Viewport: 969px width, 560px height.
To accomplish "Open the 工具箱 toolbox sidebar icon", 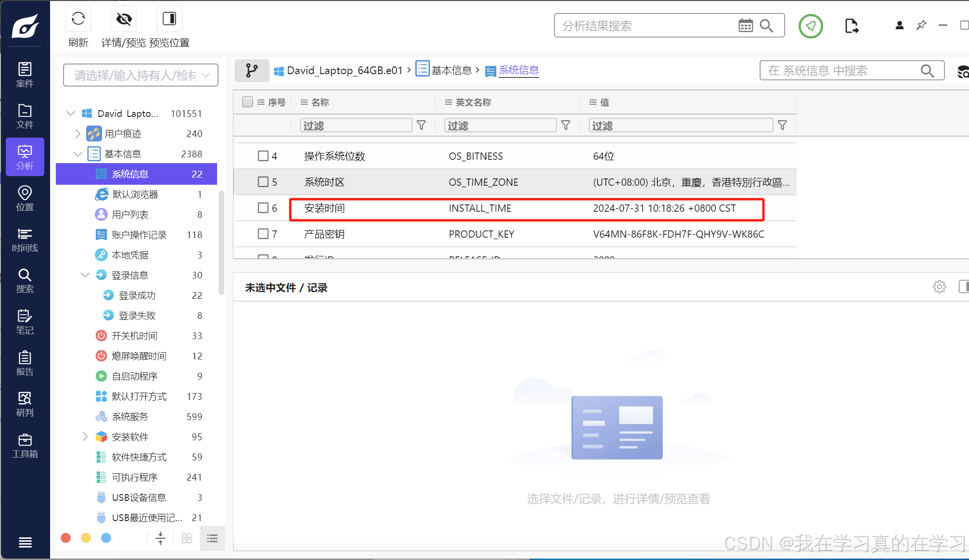I will point(25,446).
